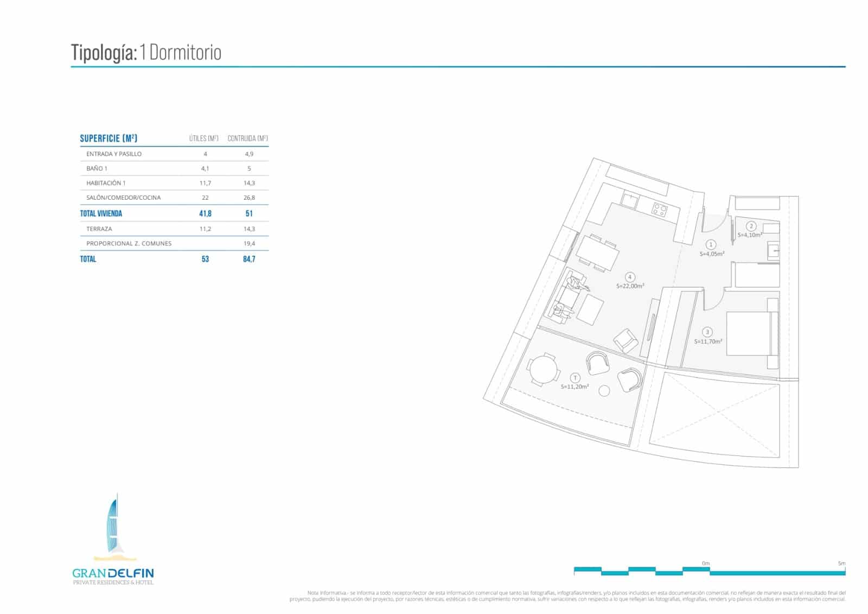Click marker 4 inside the salón area
The width and height of the screenshot is (868, 614).
629,276
